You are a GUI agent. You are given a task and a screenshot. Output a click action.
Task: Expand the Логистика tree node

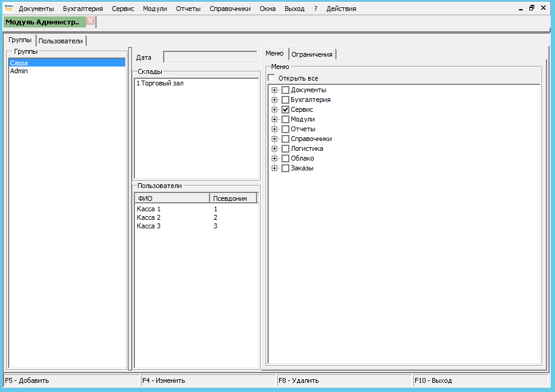tap(275, 148)
